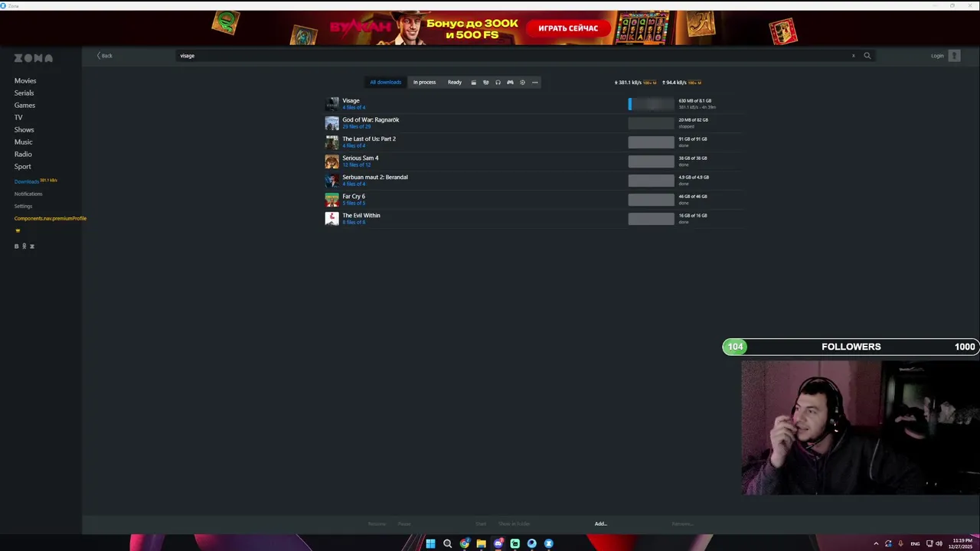Click the user avatar icon beside Login
980x551 pixels.
pyautogui.click(x=954, y=55)
